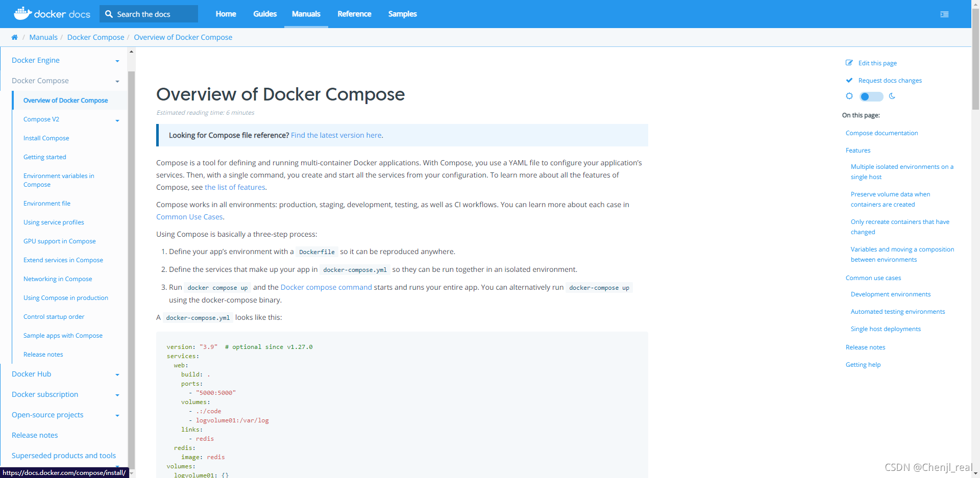Jump to Automated testing environments section

898,312
